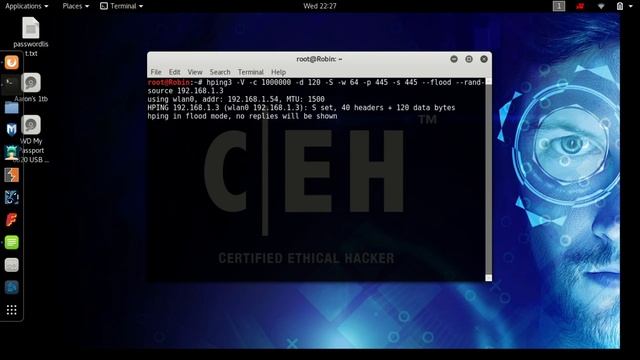
Task: Show all applications grid
Action: coord(11,310)
